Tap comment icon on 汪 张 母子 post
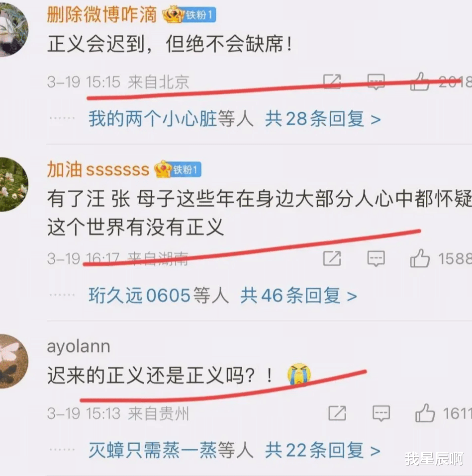This screenshot has width=472, height=476. (376, 259)
